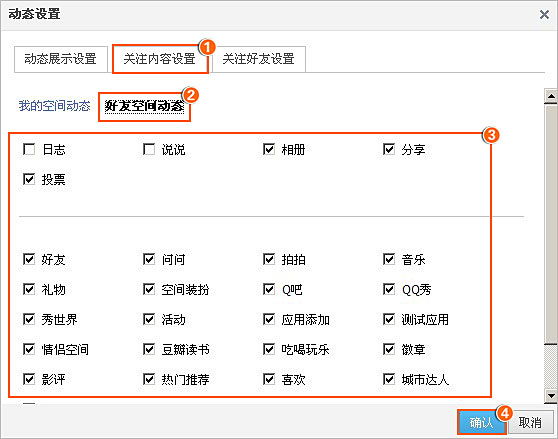Select 好友空间动态 sub-tab

pos(144,106)
